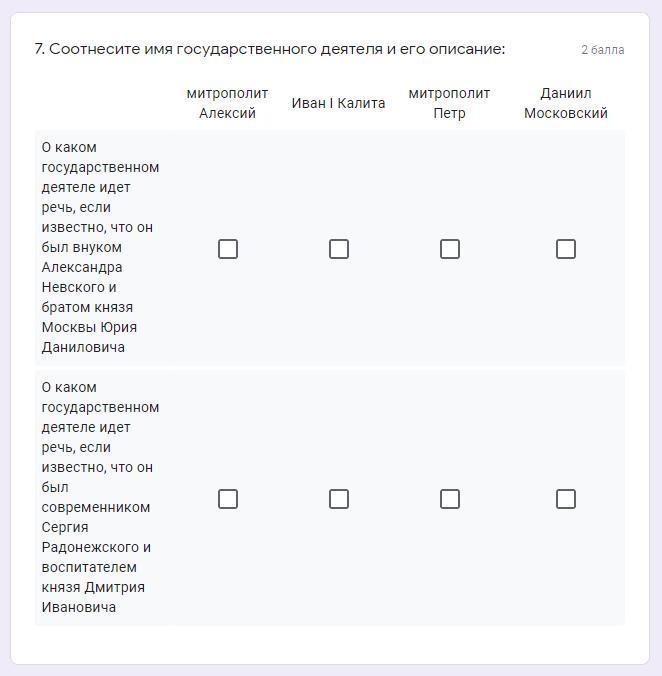The height and width of the screenshot is (676, 662).
Task: Tick митрополит Алексий for the Юрий Данилович row
Action: point(228,249)
